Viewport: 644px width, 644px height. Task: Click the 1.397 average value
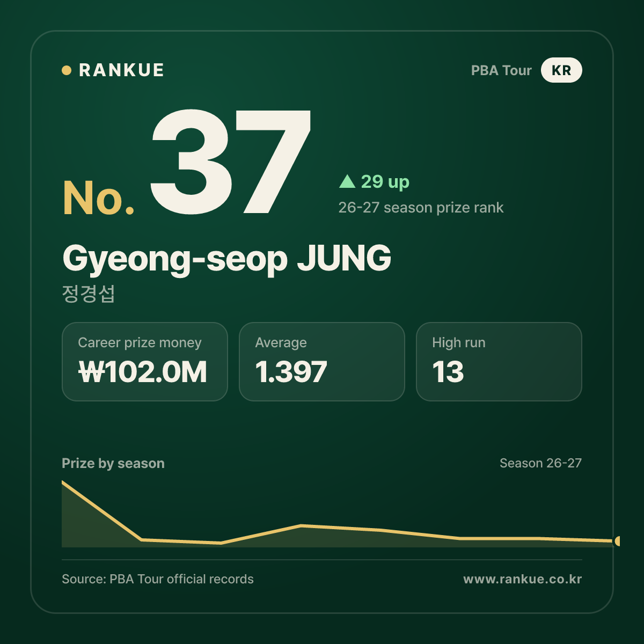(x=291, y=372)
